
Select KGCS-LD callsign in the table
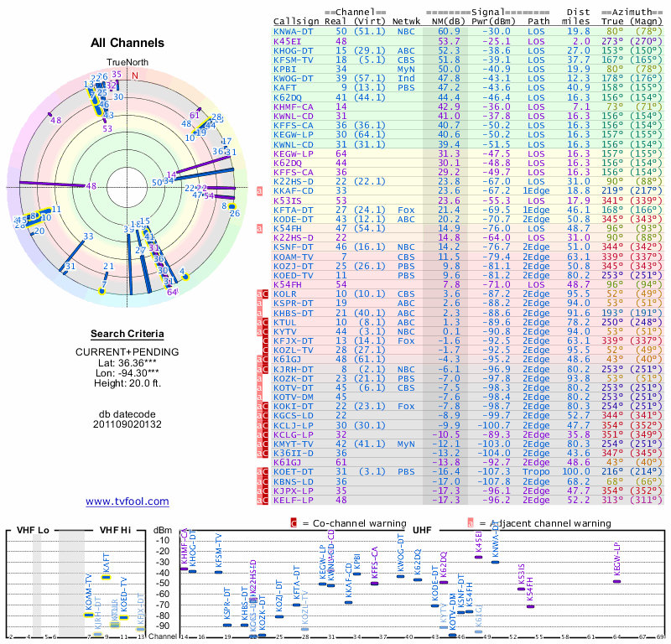(x=293, y=416)
